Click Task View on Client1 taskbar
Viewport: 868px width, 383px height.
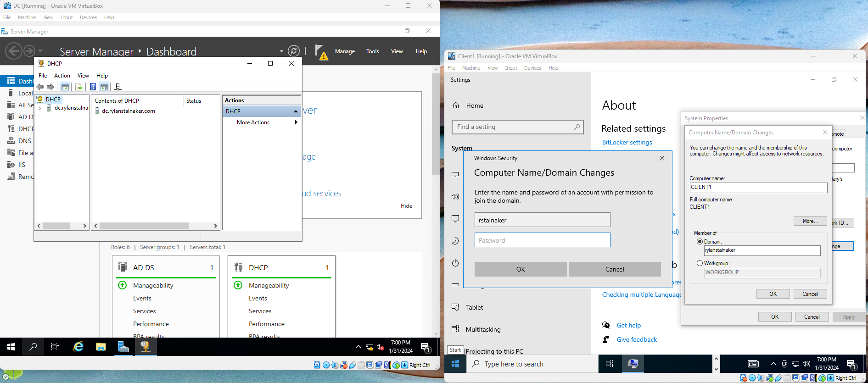(610, 364)
